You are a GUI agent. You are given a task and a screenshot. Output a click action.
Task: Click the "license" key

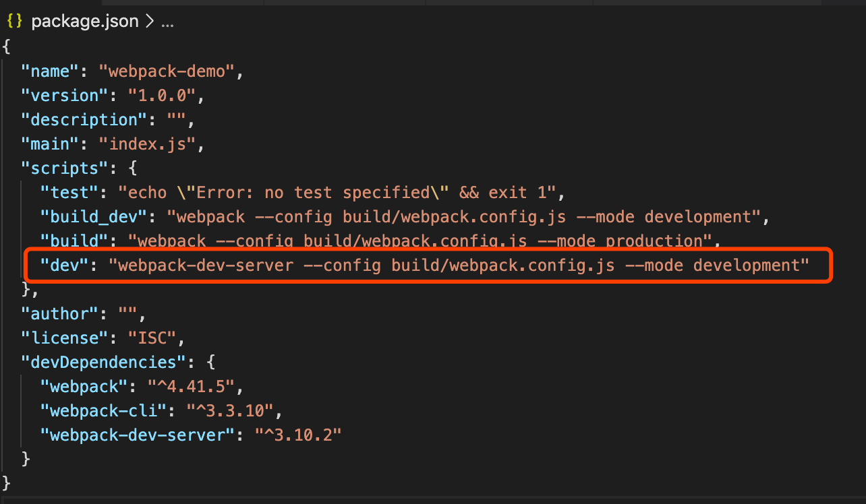pos(65,338)
